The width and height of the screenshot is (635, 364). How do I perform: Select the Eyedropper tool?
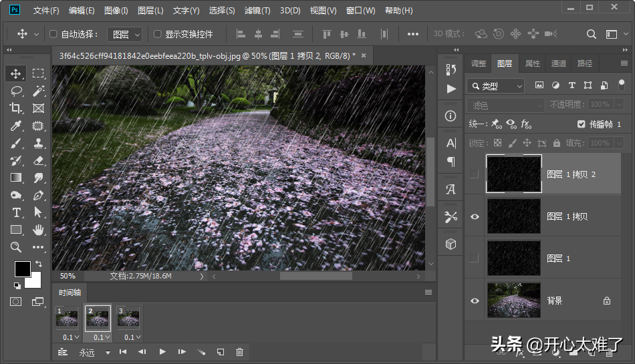[17, 126]
